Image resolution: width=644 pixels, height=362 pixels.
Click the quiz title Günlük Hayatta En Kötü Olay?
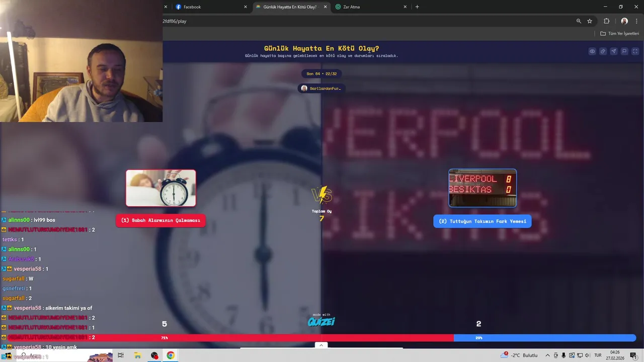click(x=321, y=48)
